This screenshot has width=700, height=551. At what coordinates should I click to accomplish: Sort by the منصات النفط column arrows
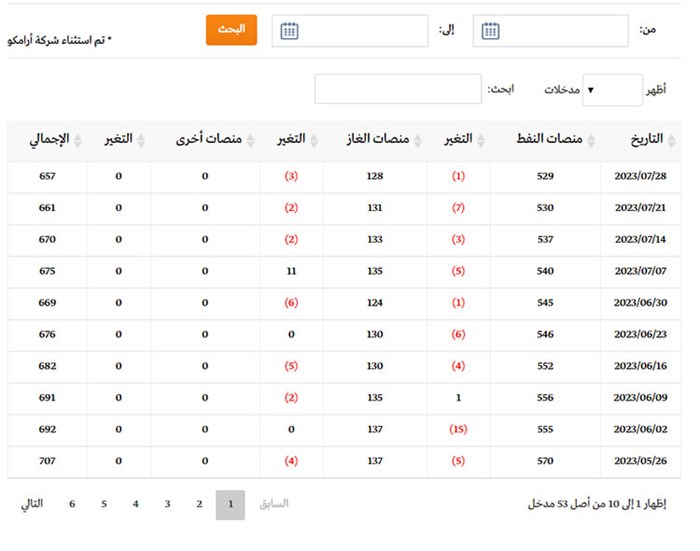pyautogui.click(x=593, y=141)
